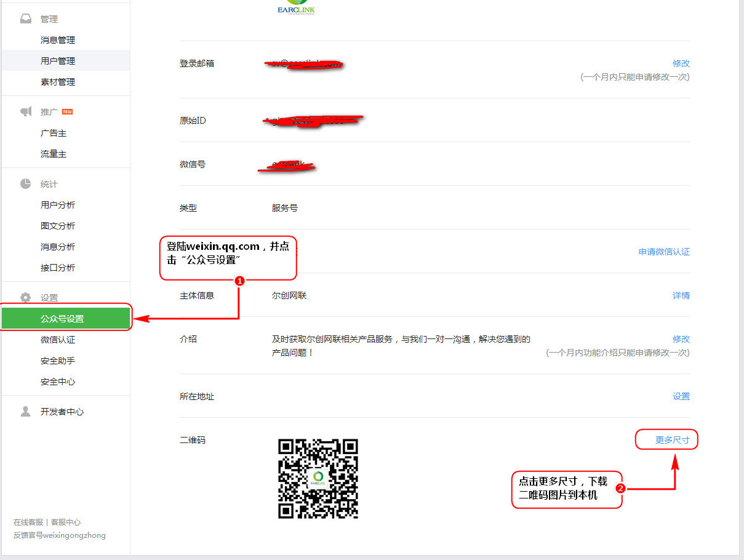This screenshot has width=744, height=560.
Task: Open 消息管理 in the sidebar
Action: point(58,40)
